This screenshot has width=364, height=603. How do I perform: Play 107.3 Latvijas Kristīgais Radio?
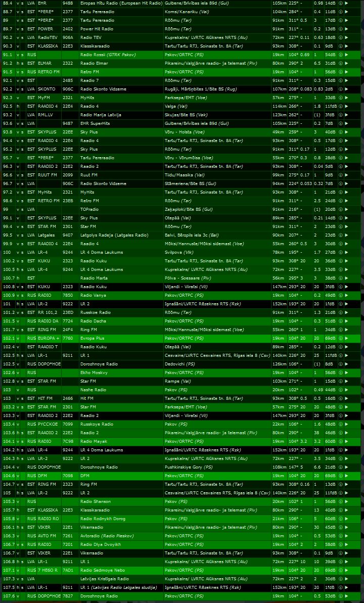pos(347,579)
